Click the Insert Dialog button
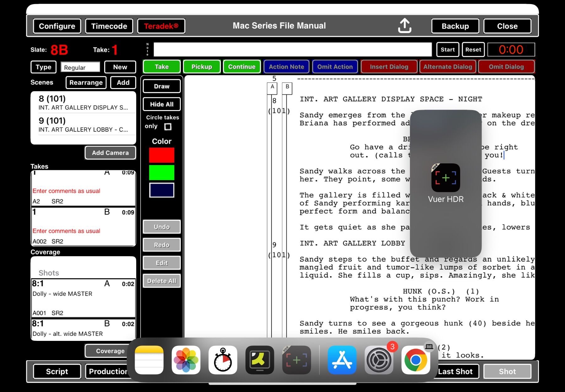565x392 pixels. click(389, 67)
